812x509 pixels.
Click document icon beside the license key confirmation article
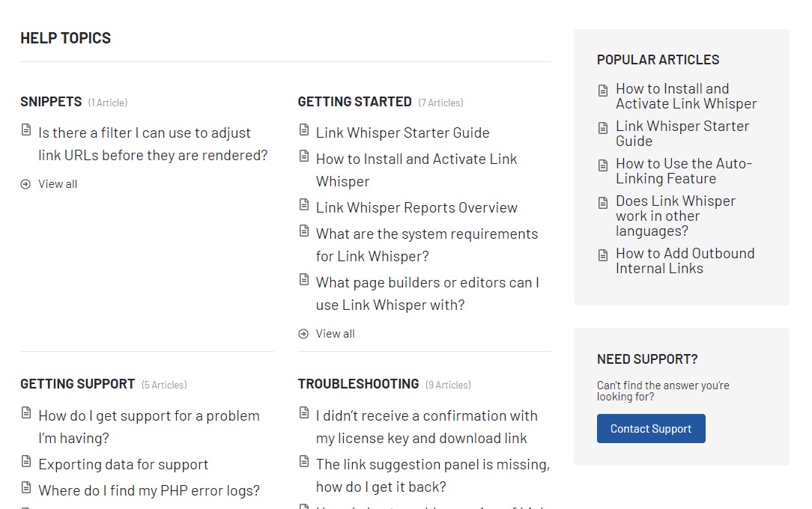pos(304,413)
